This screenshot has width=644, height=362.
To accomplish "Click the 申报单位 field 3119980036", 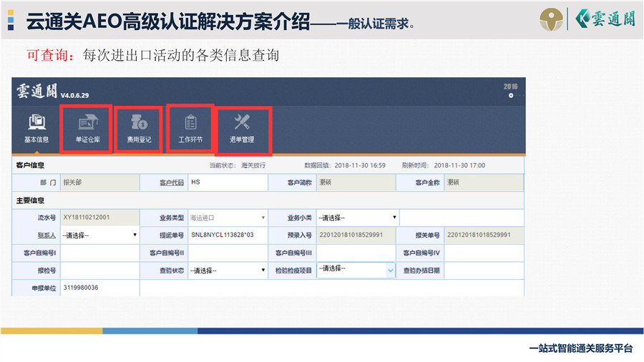I will tap(99, 288).
